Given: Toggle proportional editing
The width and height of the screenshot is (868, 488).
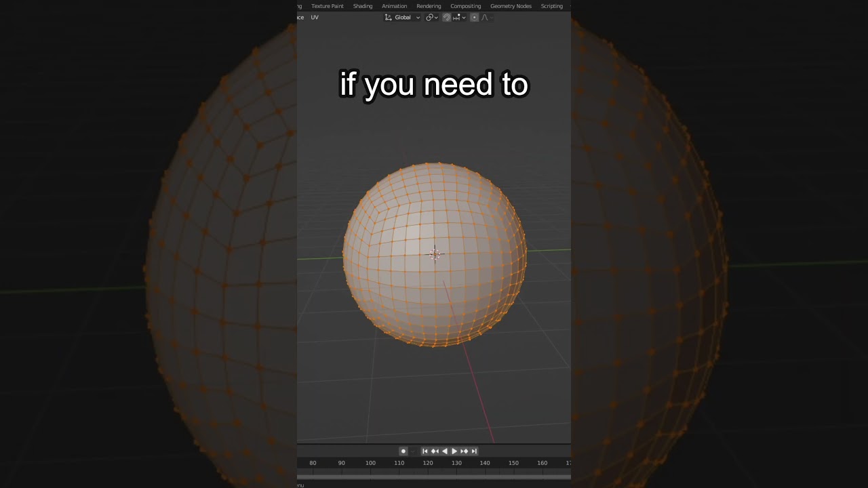Looking at the screenshot, I should [x=474, y=18].
